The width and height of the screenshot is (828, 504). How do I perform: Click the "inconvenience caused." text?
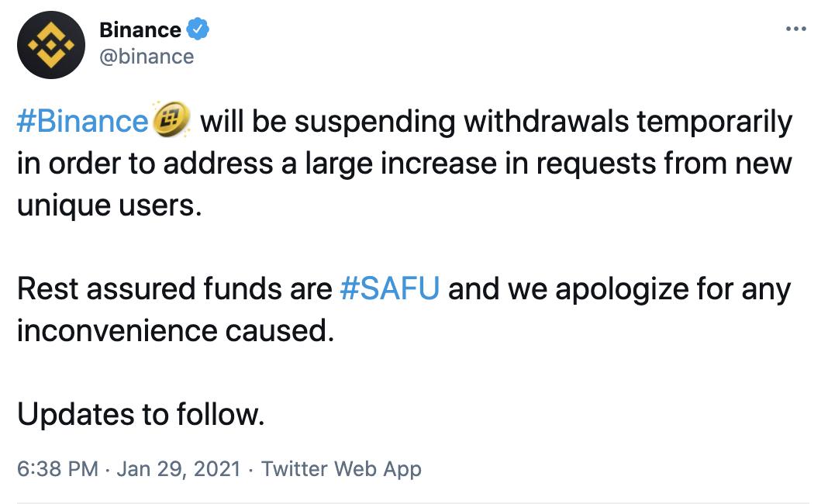(175, 331)
